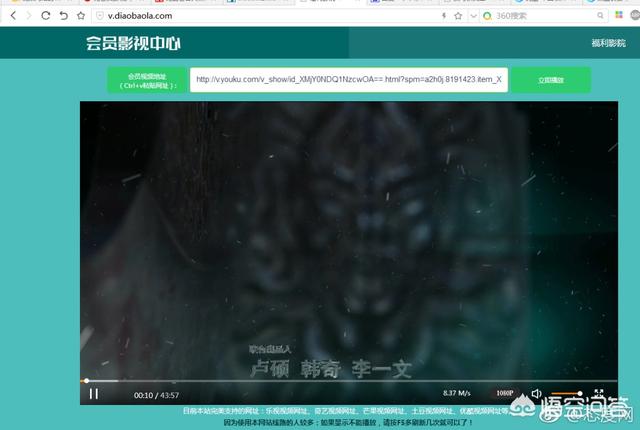The image size is (640, 430).
Task: Open the 1080P quality selector
Action: coord(503,393)
